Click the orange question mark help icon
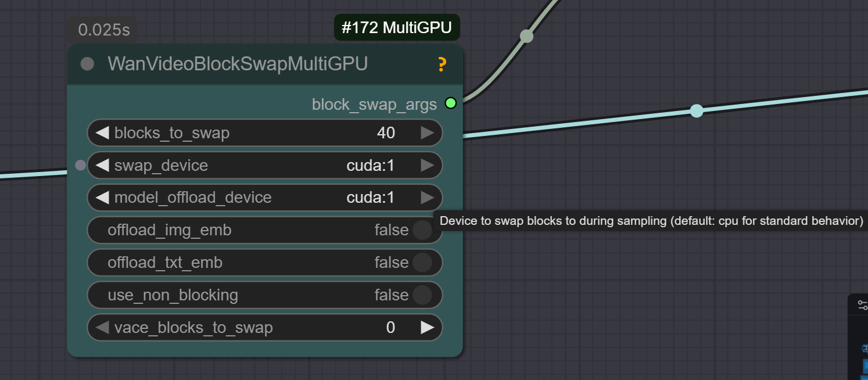This screenshot has height=380, width=868. tap(442, 64)
